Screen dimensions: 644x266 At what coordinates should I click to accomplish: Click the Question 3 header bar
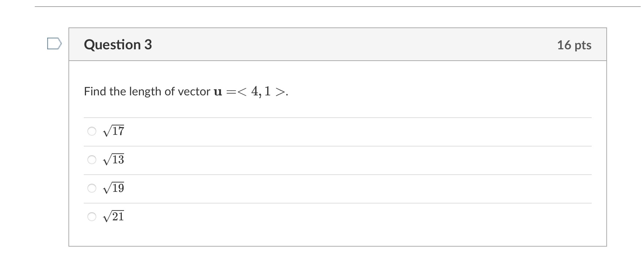pos(329,44)
